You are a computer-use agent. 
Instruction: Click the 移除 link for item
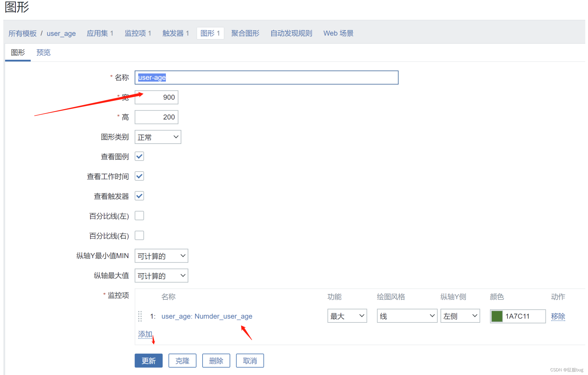(x=558, y=316)
